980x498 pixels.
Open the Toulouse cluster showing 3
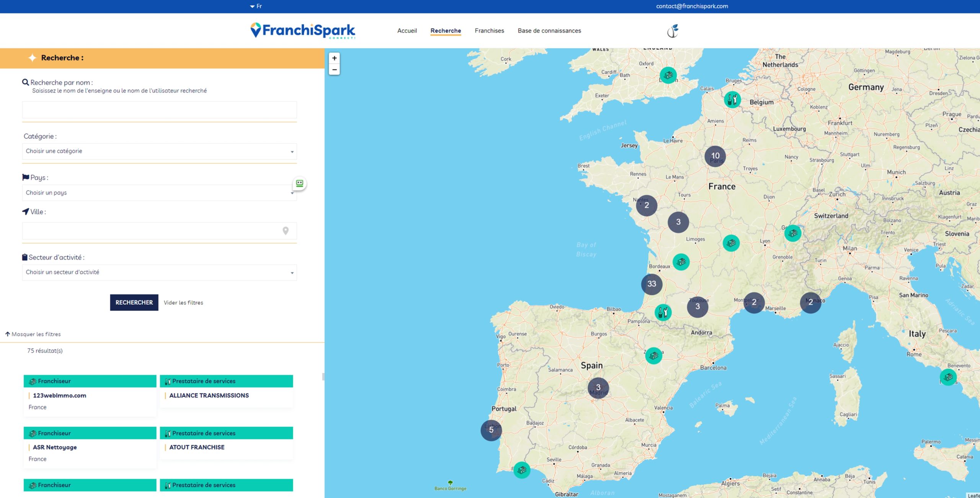[x=697, y=306]
